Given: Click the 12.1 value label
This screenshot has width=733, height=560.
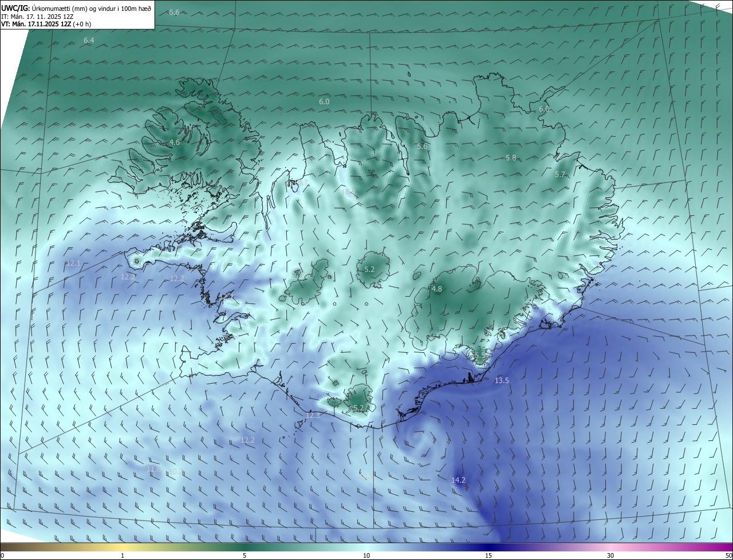Looking at the screenshot, I should click(x=74, y=263).
